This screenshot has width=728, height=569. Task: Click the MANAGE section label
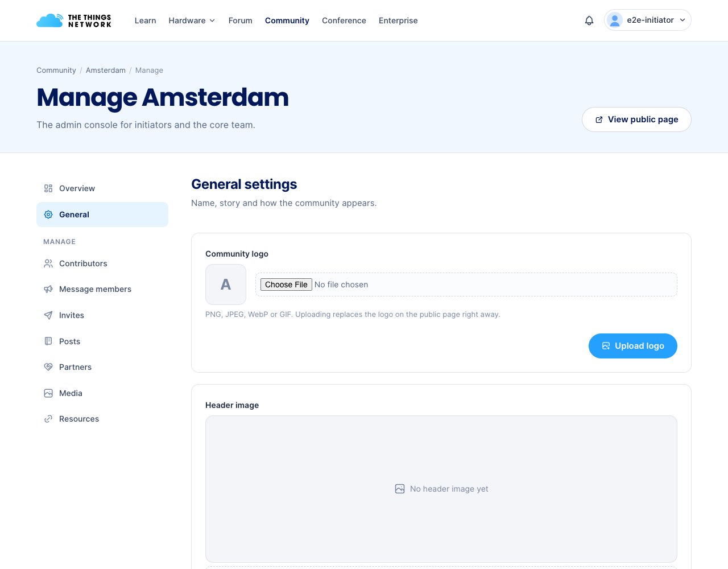pos(59,242)
